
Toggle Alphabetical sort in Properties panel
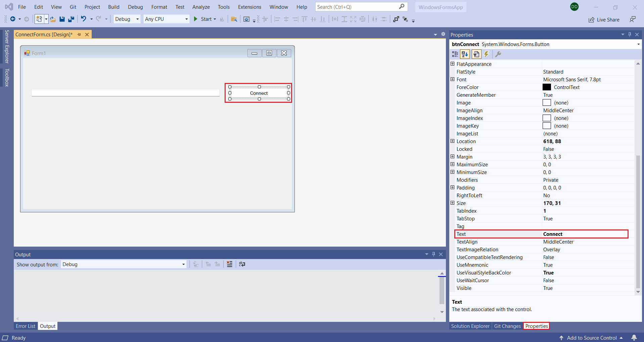tap(465, 54)
